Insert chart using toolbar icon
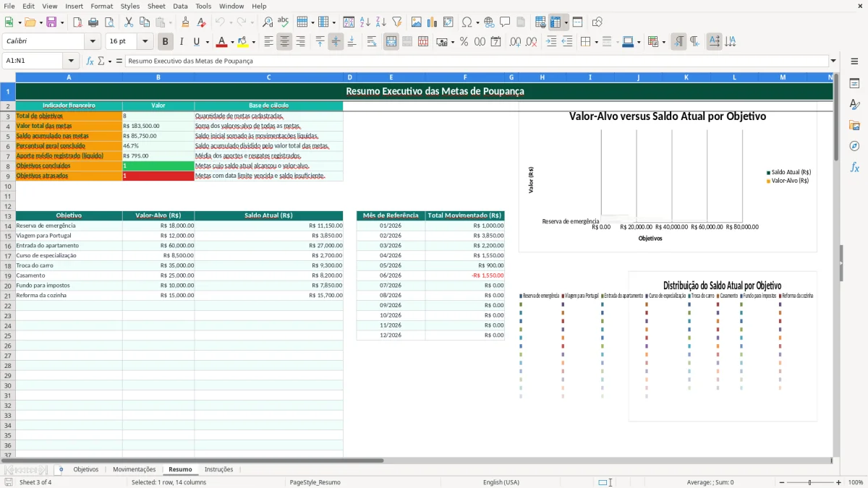The height and width of the screenshot is (488, 868). click(x=433, y=22)
